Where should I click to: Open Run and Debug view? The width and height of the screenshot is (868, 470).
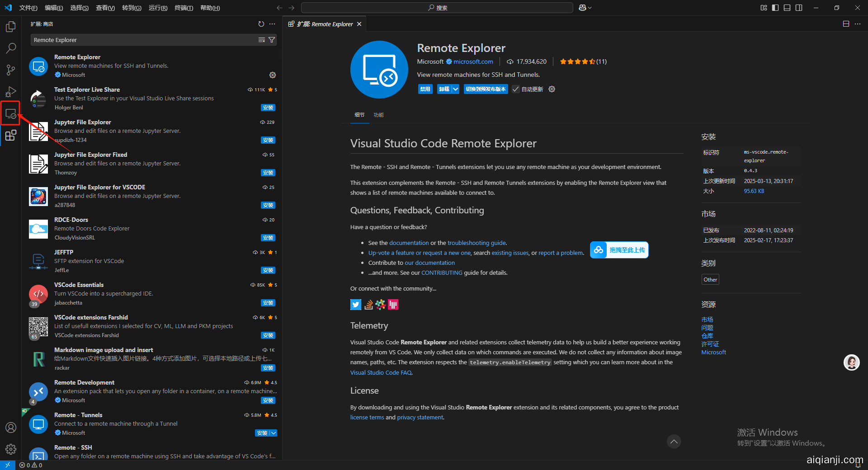coord(11,92)
